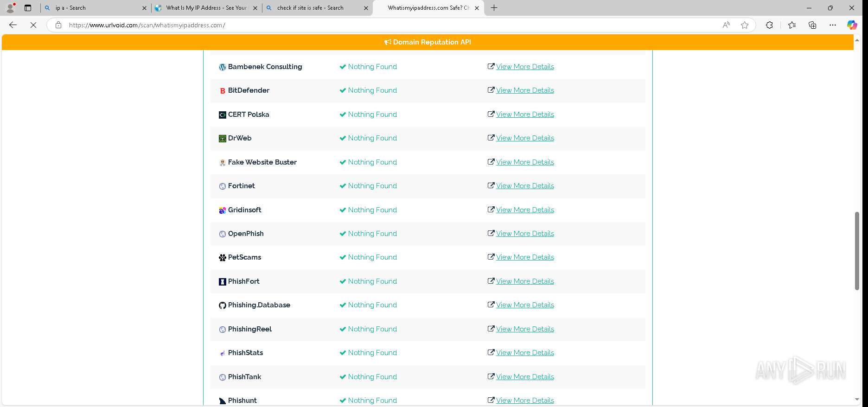Switch to 'What Is My IP Address' tab
868x407 pixels.
206,8
